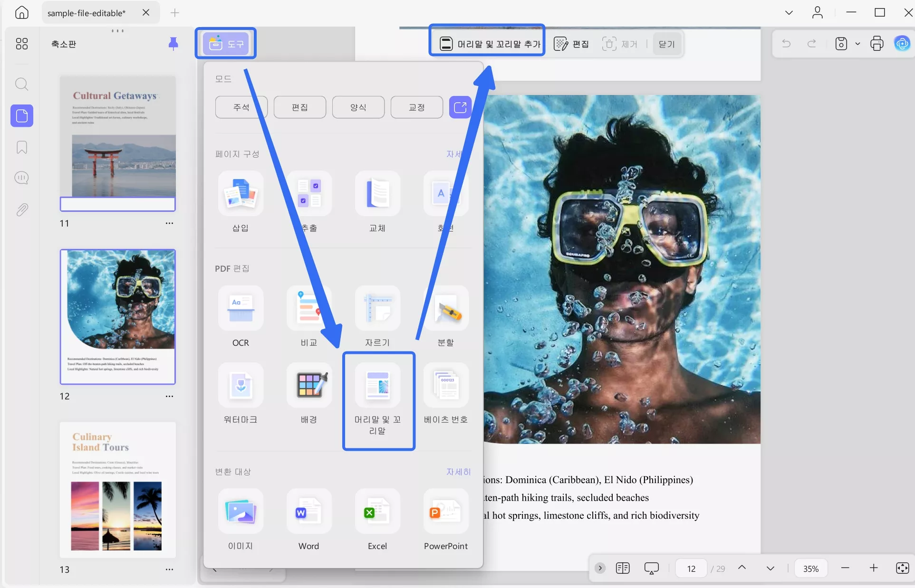Redo the last action
This screenshot has height=588, width=915.
812,44
